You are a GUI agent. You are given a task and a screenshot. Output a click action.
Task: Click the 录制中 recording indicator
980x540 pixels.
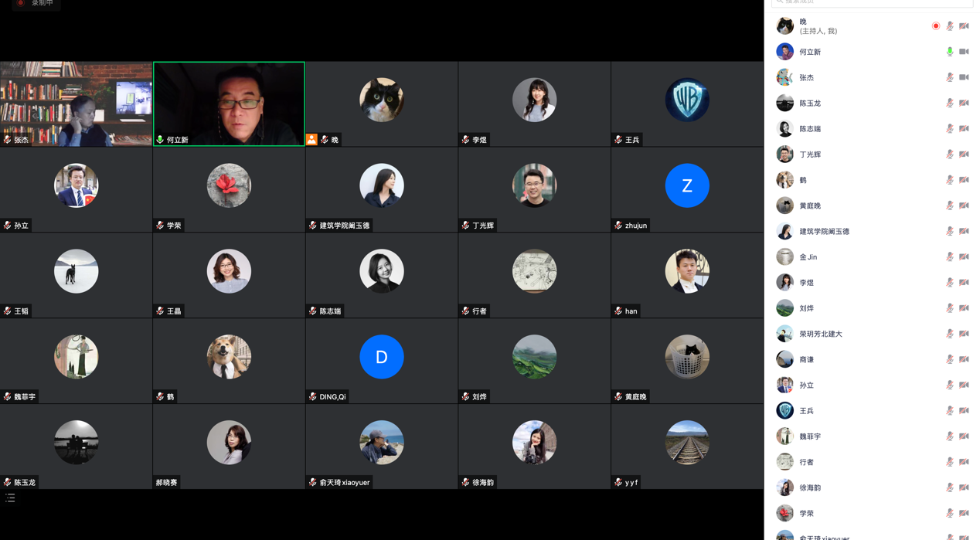pos(36,4)
